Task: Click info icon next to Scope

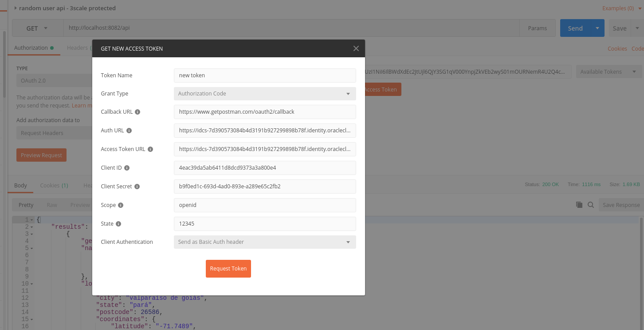Action: click(121, 205)
